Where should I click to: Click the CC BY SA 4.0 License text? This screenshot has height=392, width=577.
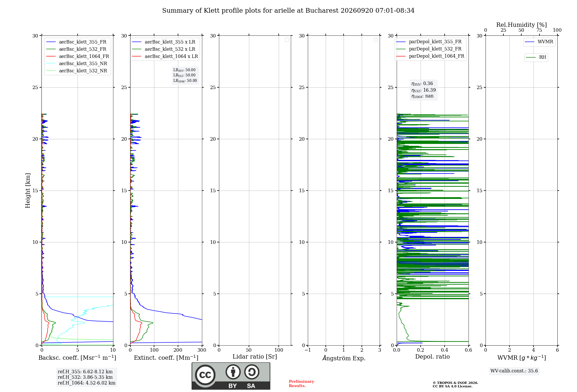coord(452,387)
